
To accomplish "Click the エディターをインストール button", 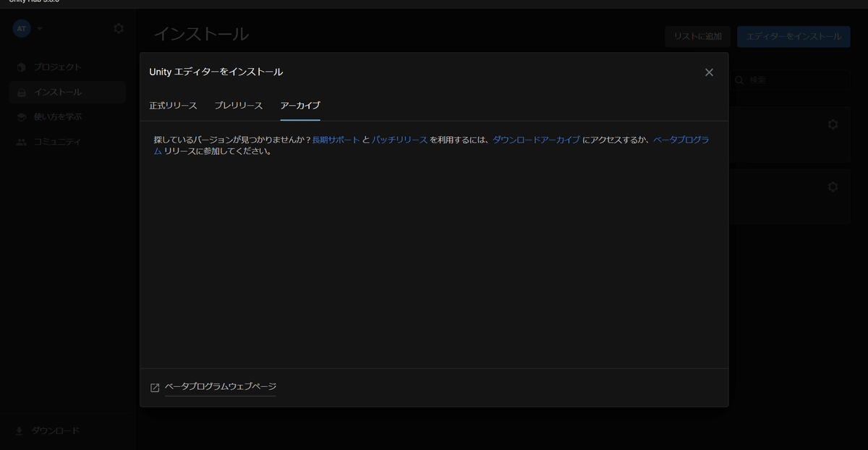I will tap(793, 36).
